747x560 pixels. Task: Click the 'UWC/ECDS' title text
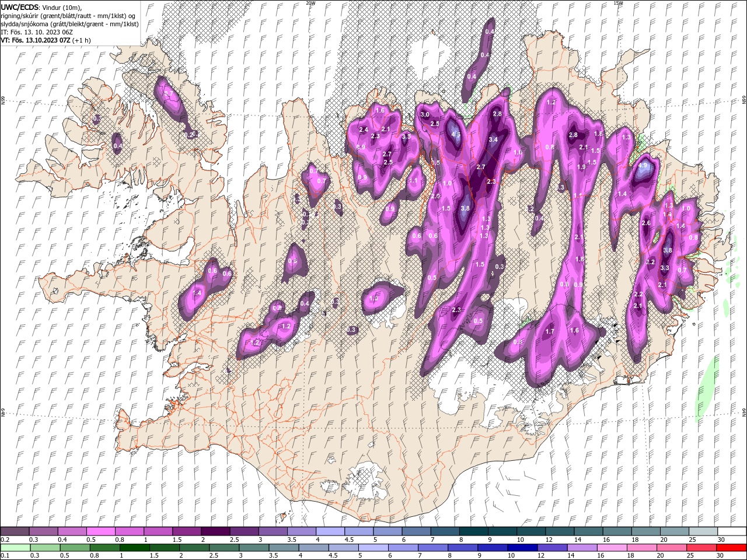[x=19, y=6]
